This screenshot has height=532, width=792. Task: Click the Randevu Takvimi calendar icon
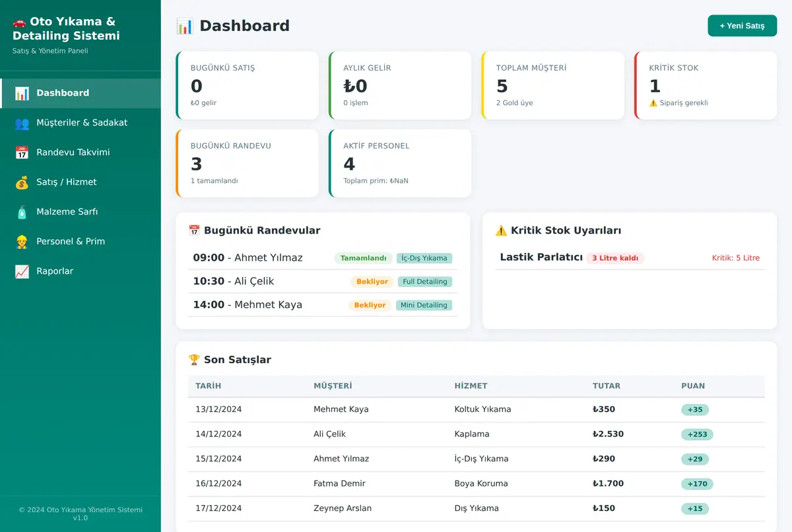click(x=22, y=152)
